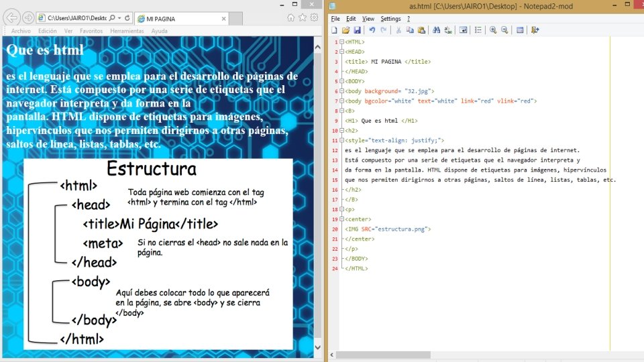Screen dimensions: 644x362
Task: Collapse the body background fold on line 6
Action: point(341,91)
